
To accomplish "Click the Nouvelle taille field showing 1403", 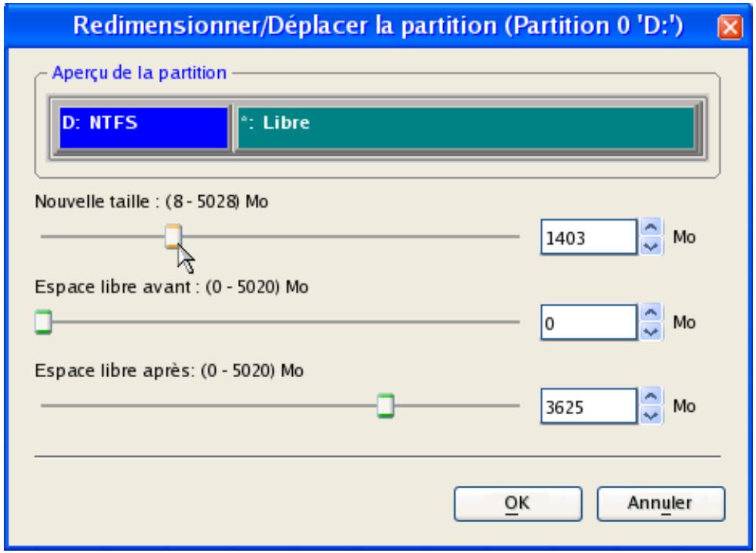I will 590,237.
